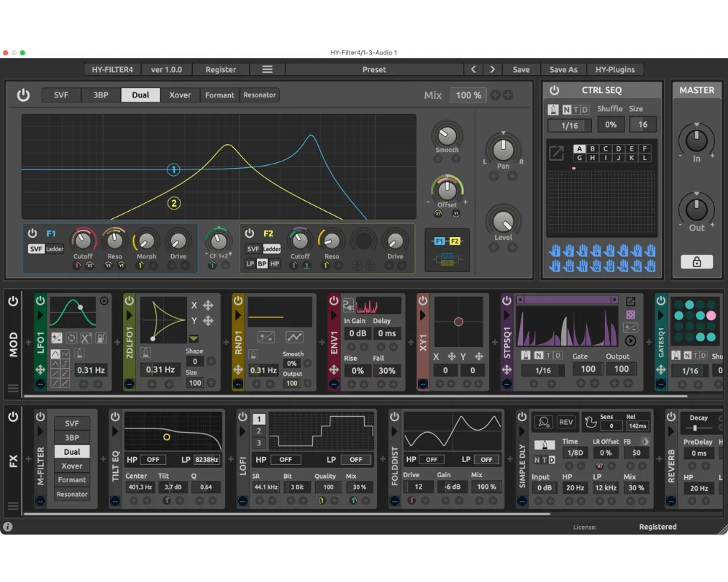The image size is (728, 582).
Task: Toggle ENV1 module power
Action: [x=333, y=300]
